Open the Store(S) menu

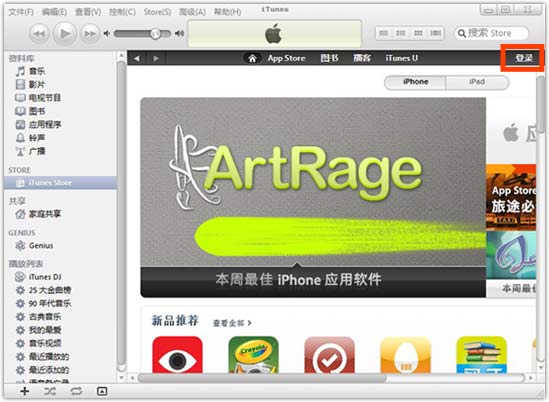(158, 12)
